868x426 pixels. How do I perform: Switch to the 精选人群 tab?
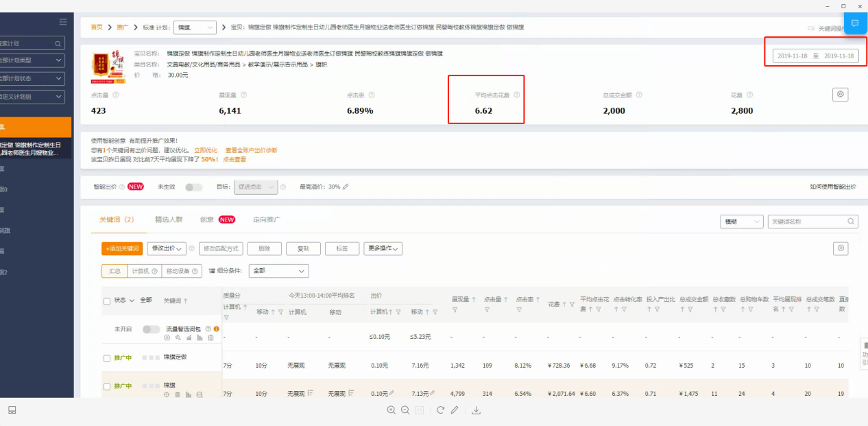click(x=169, y=220)
